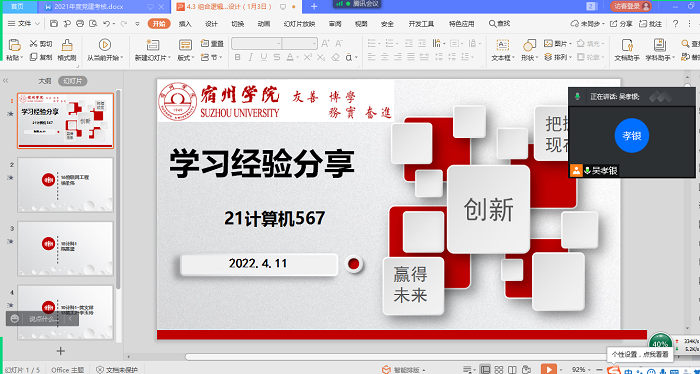Click the zoom out minus control
Viewport: 700px width, 374px height.
point(599,370)
